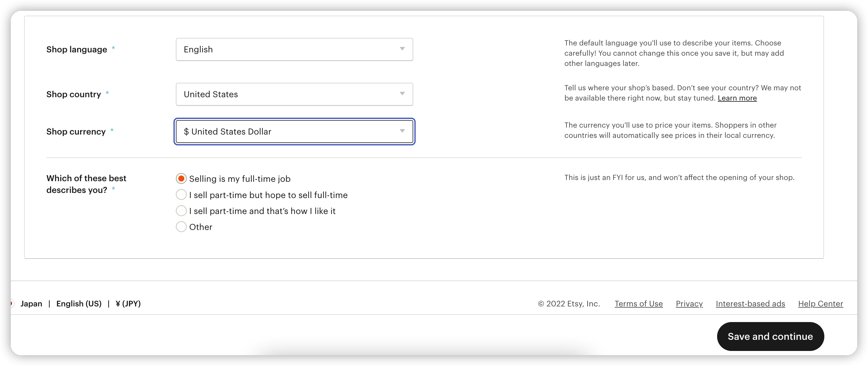
Task: Open the Learn more link
Action: 737,98
